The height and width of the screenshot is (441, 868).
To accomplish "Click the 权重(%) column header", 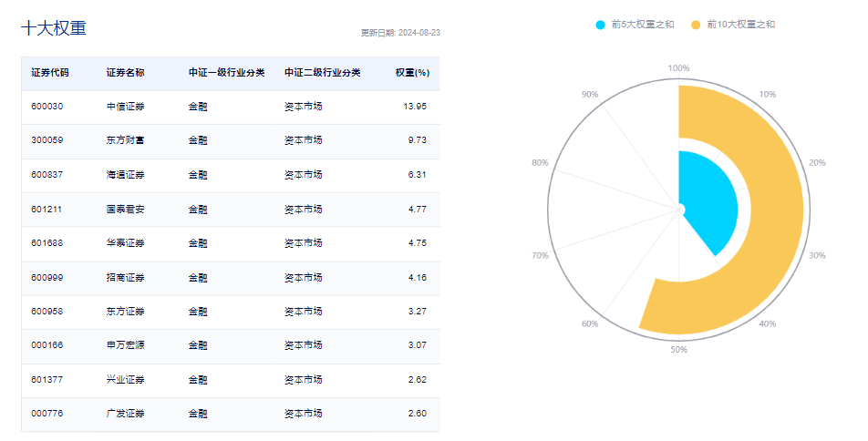I will 412,73.
